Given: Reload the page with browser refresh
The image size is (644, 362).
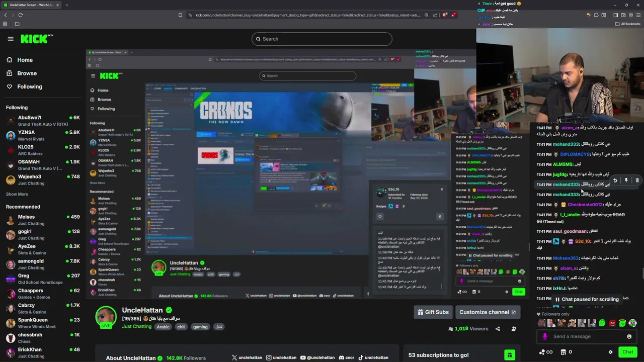Looking at the screenshot, I should tap(21, 15).
